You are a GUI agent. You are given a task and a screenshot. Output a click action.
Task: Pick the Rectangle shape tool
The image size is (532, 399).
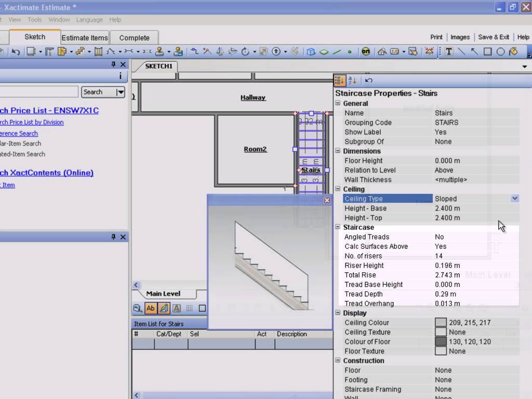[487, 51]
